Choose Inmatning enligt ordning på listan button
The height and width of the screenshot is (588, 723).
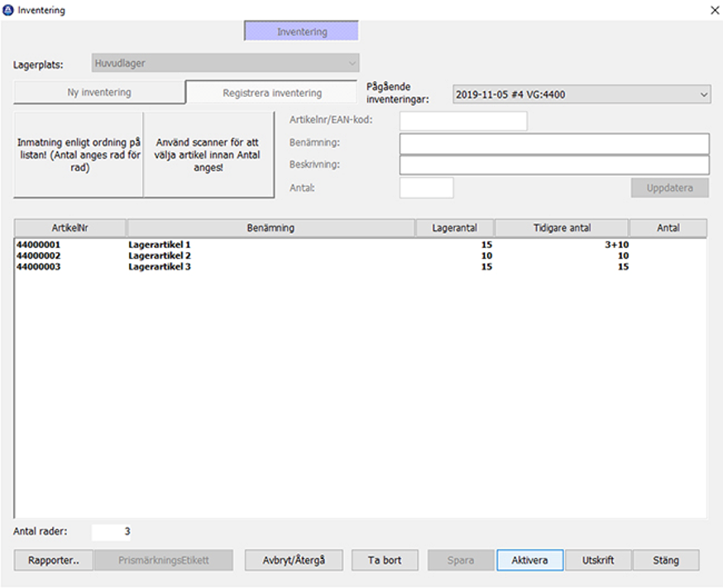click(x=79, y=155)
